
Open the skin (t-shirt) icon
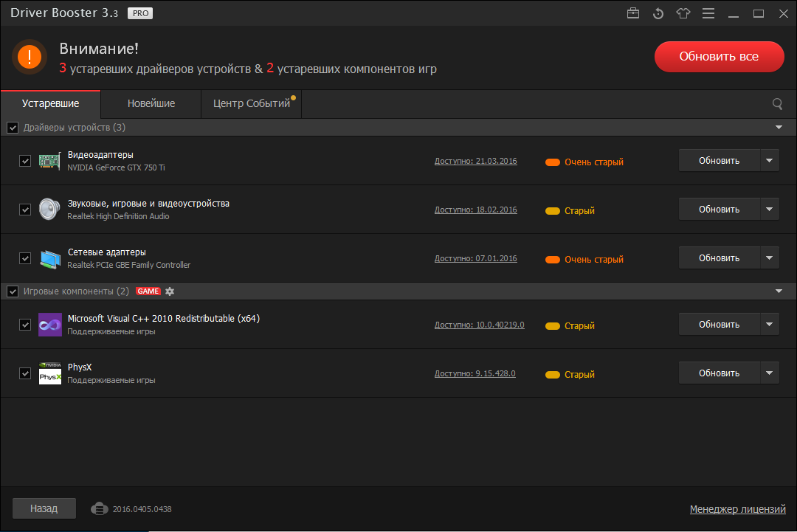point(683,13)
